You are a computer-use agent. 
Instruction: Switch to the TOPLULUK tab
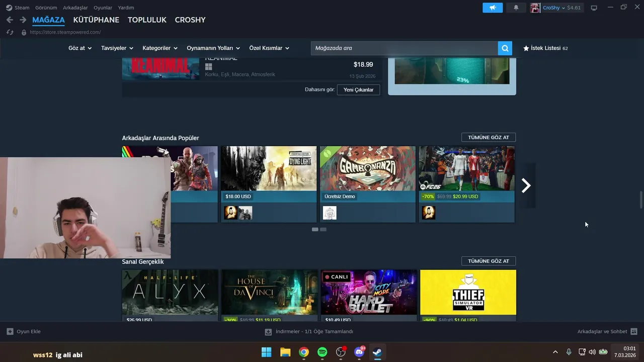point(147,20)
